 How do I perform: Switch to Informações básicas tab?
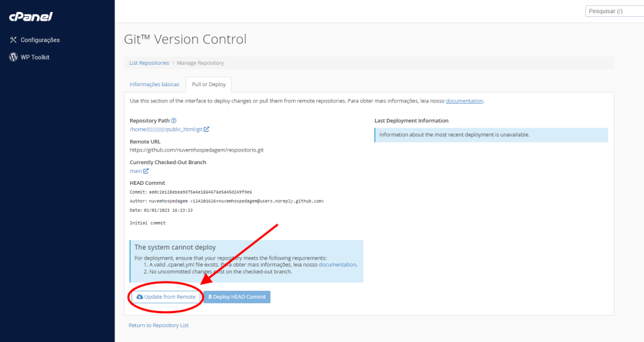155,84
